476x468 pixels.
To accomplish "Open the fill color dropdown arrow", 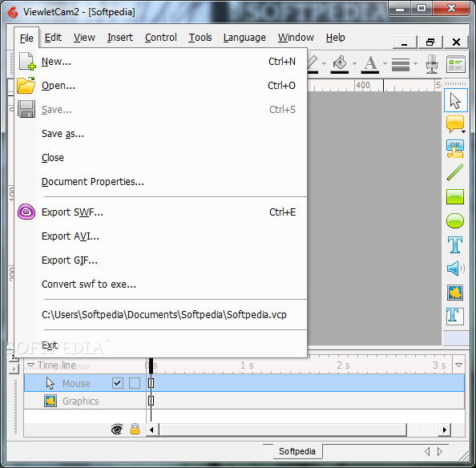I will coord(354,64).
